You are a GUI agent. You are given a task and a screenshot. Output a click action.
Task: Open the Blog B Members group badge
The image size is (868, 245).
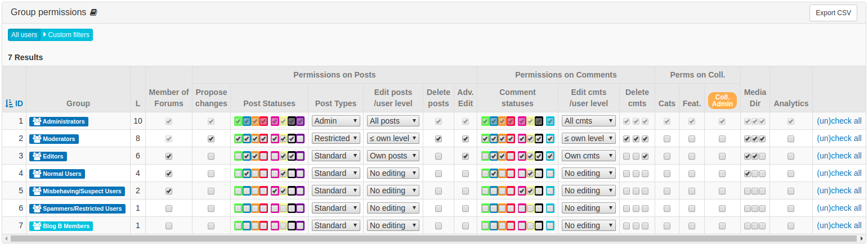click(x=61, y=226)
